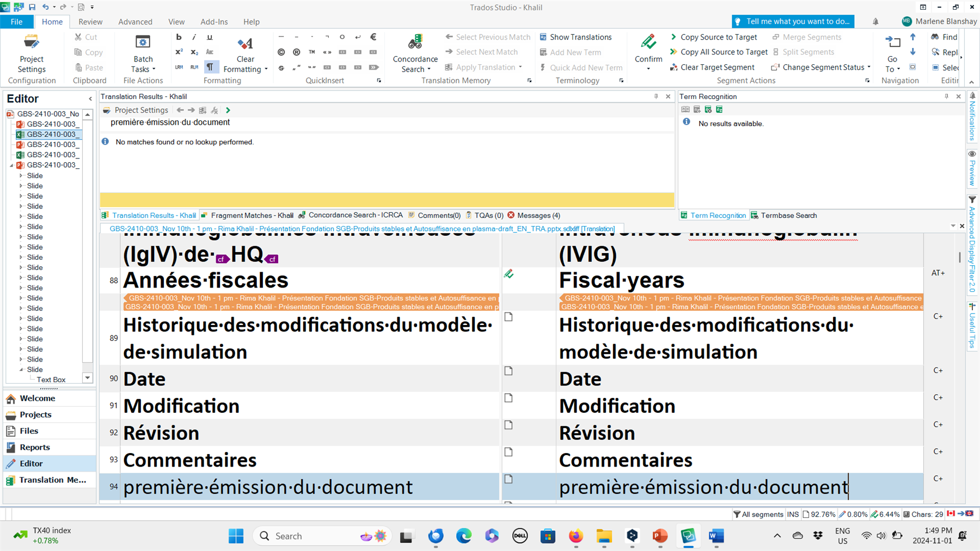The width and height of the screenshot is (980, 551).
Task: Open the Reports view
Action: pyautogui.click(x=49, y=447)
